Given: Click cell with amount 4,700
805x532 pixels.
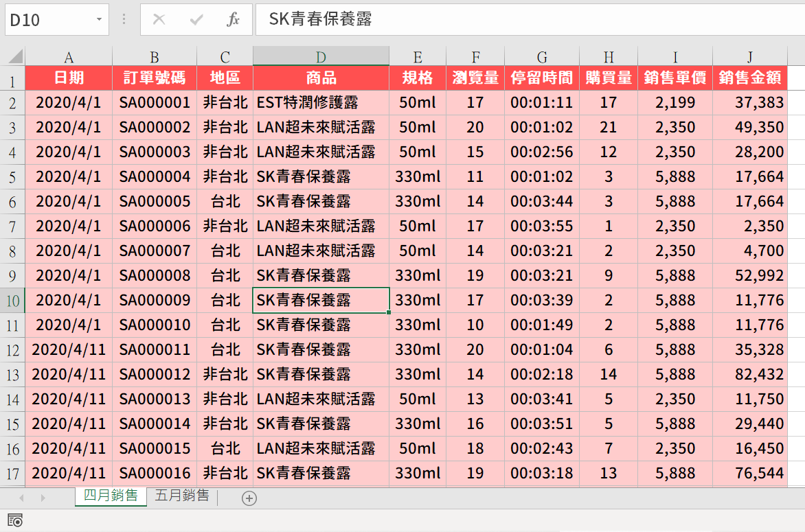Looking at the screenshot, I should [x=750, y=251].
